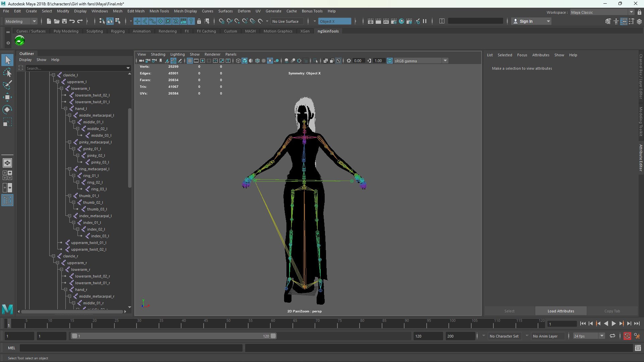Image resolution: width=644 pixels, height=362 pixels.
Task: Collapse the clavicle_r node in Outliner
Action: (53, 256)
